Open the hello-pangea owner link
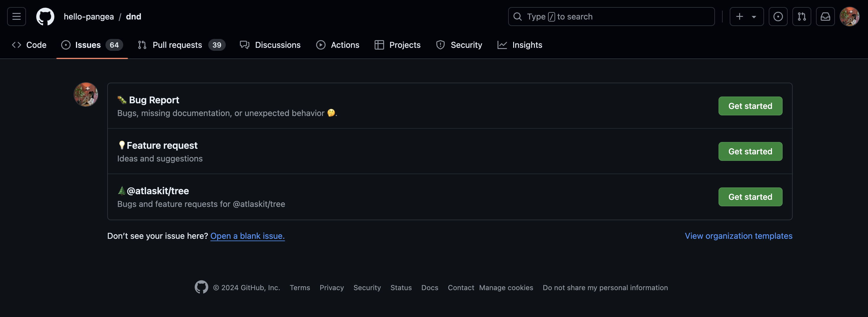 pos(89,17)
